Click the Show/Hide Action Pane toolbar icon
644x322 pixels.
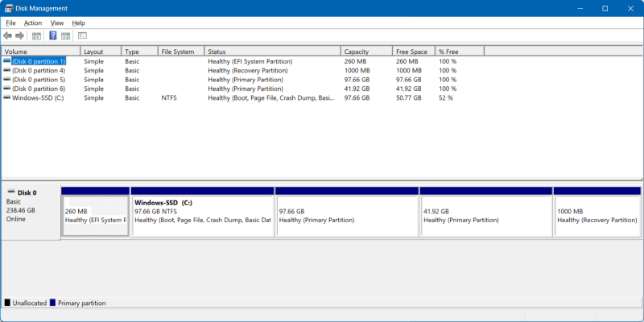(x=65, y=35)
